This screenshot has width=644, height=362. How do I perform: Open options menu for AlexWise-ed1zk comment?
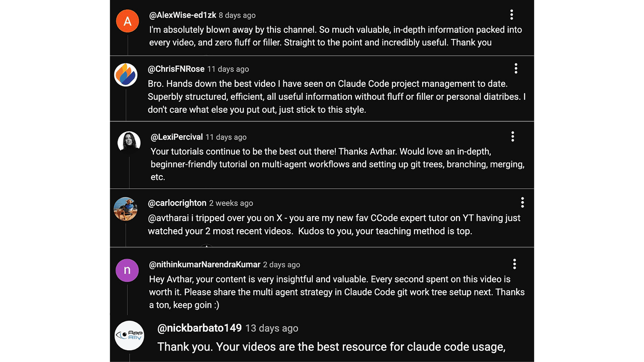coord(512,15)
